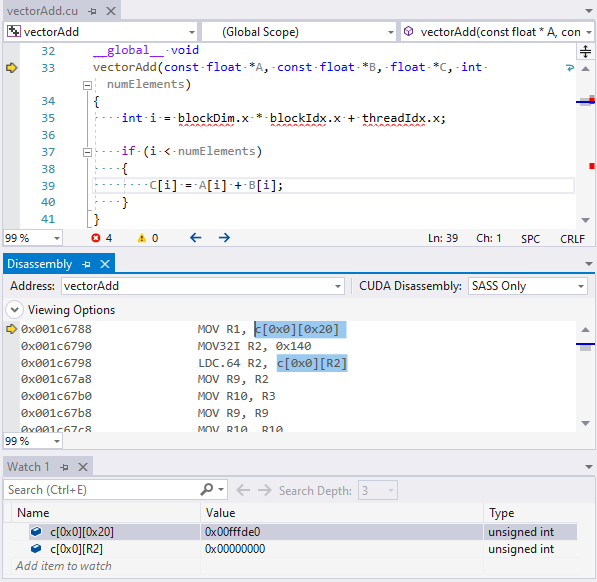Collapse the if block outline on line 37
Viewport: 597px width, 582px height.
(x=87, y=152)
